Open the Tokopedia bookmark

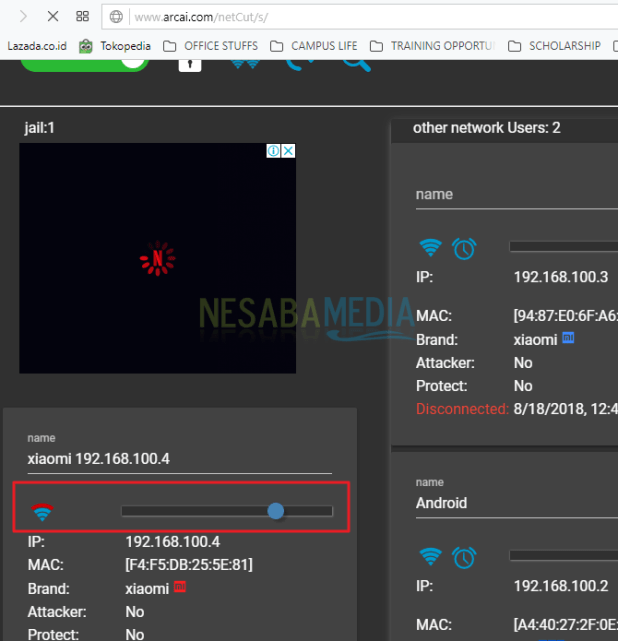[115, 46]
